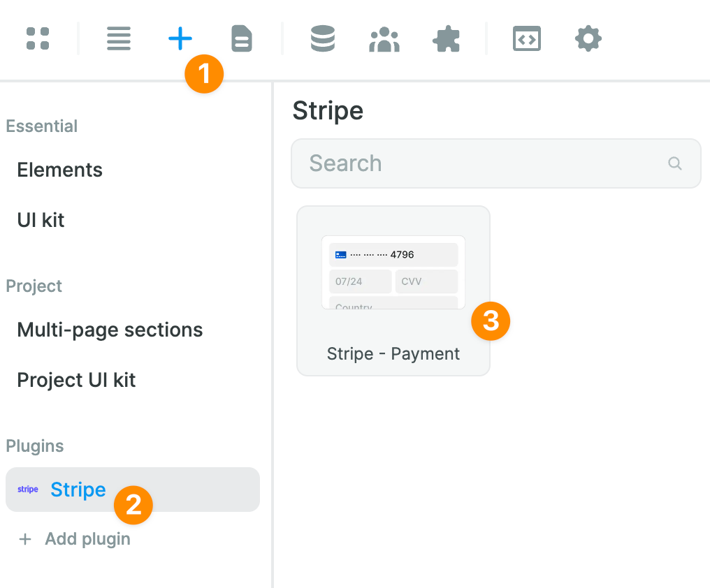The height and width of the screenshot is (588, 710).
Task: Select UI kit in the sidebar
Action: pos(41,220)
